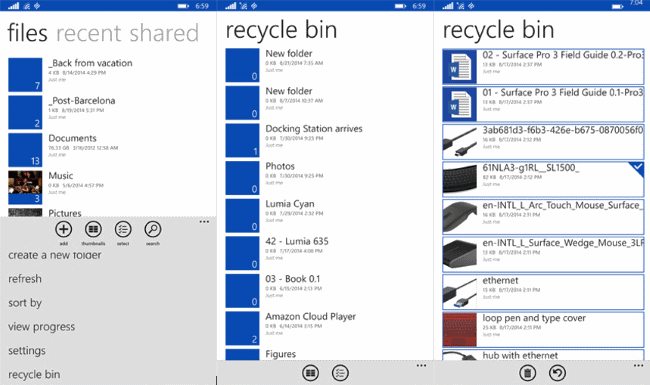Tap the add icon in files app bar

click(x=63, y=229)
